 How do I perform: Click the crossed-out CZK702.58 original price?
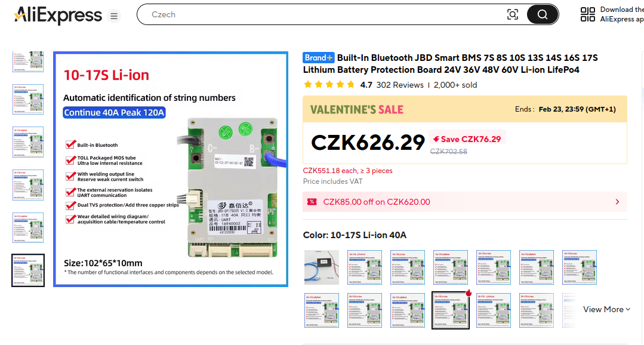(x=448, y=152)
